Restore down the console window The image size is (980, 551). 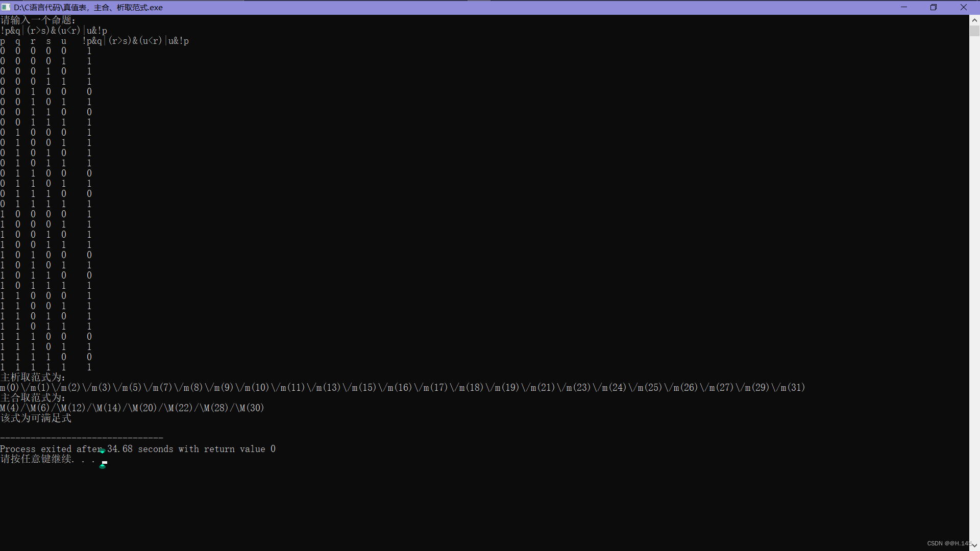click(934, 7)
